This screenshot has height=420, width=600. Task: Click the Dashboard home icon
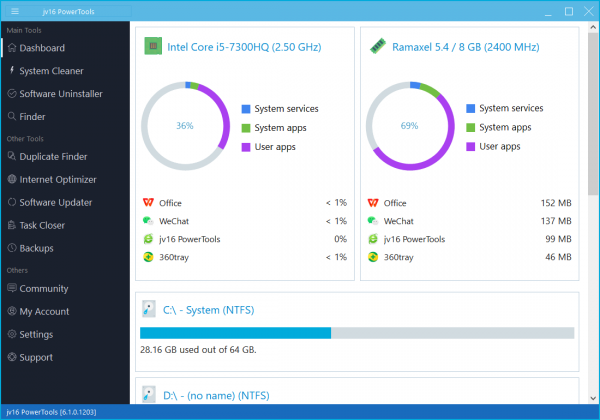point(12,48)
